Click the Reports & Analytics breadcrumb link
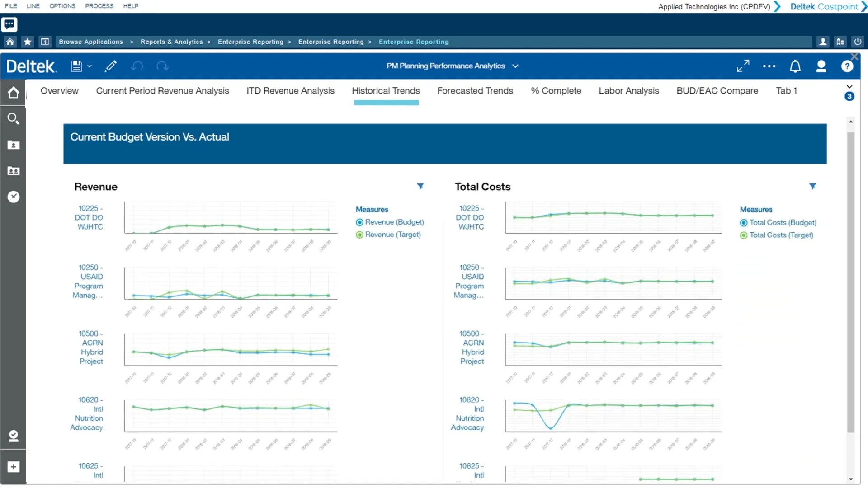 [x=172, y=42]
